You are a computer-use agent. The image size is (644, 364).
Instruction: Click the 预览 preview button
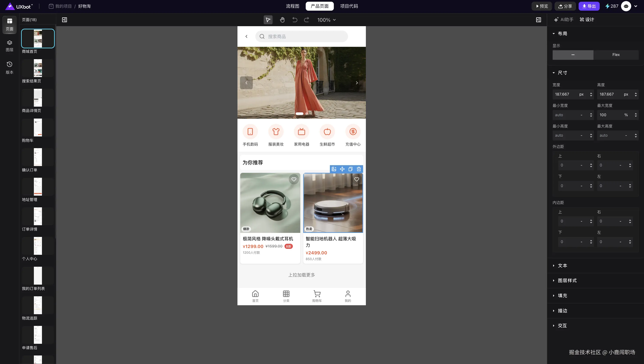[542, 6]
